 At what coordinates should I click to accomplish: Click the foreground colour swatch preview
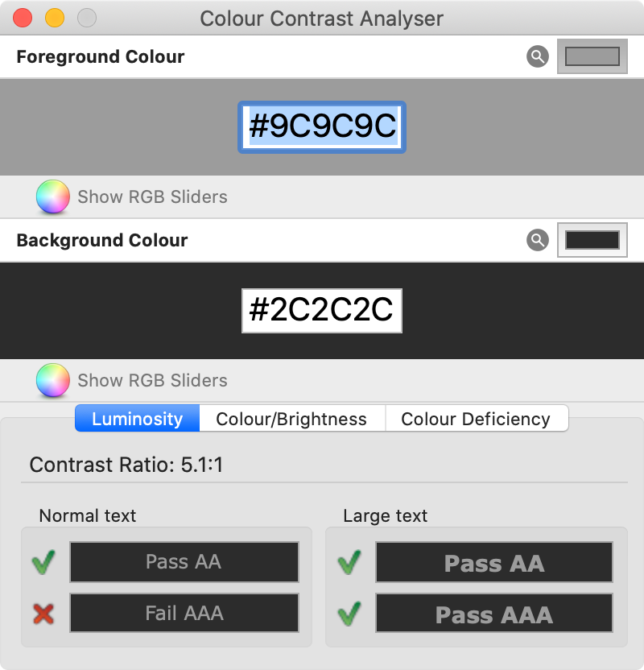point(592,56)
